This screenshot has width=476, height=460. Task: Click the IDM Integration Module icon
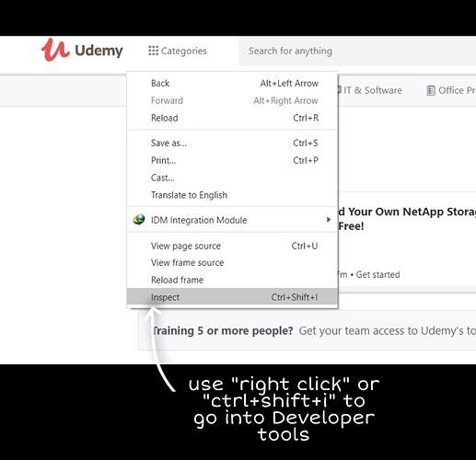tap(139, 220)
